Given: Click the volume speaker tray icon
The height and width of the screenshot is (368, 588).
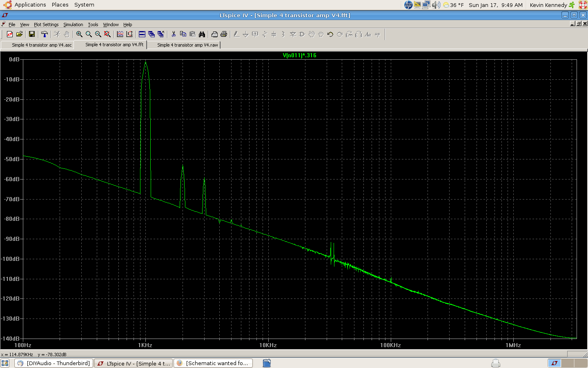Looking at the screenshot, I should point(436,5).
